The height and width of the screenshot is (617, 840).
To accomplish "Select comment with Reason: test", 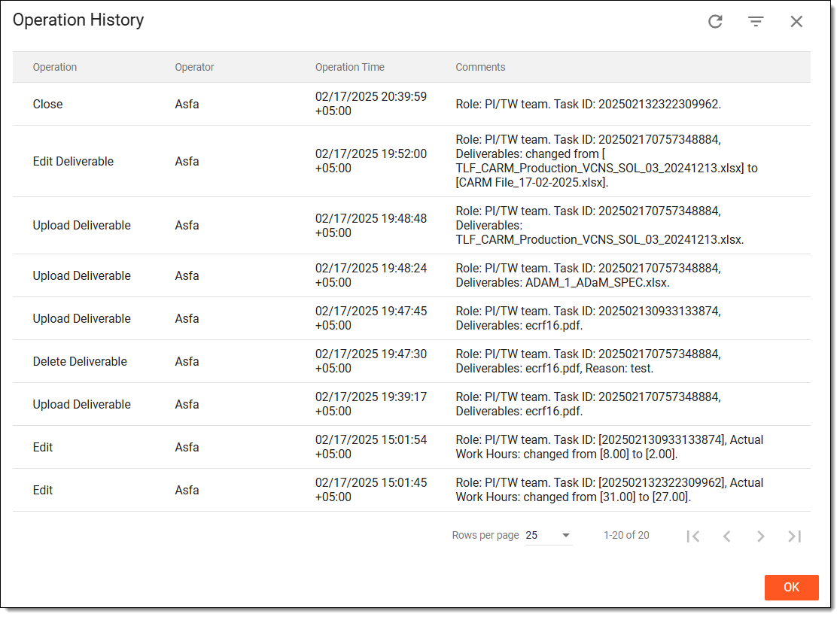I will tap(588, 361).
